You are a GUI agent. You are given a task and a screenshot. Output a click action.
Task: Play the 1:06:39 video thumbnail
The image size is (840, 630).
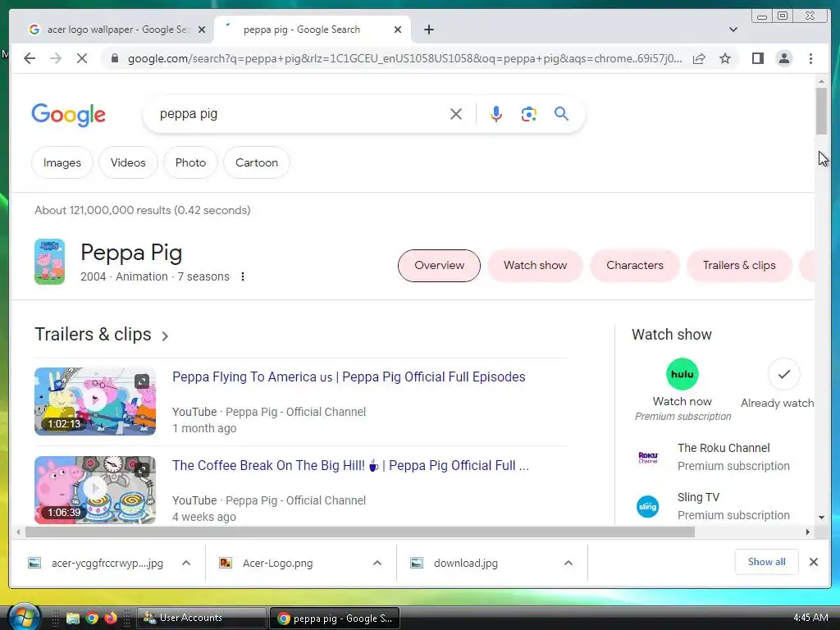[95, 490]
